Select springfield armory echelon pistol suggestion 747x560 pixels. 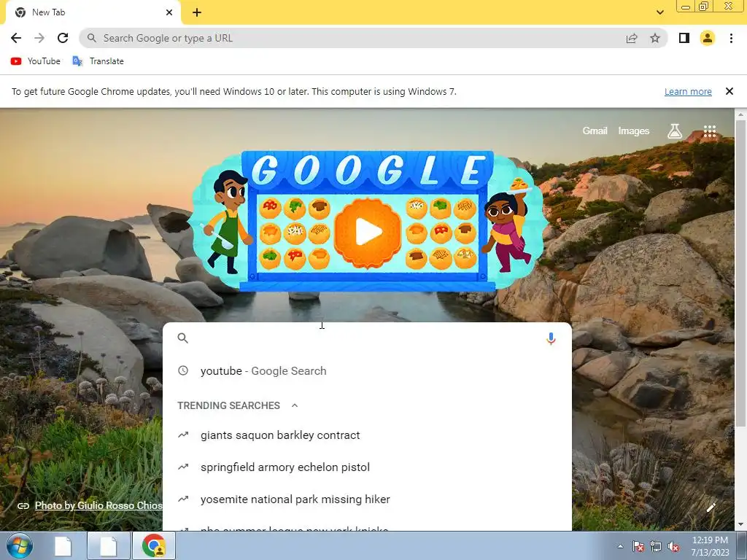pyautogui.click(x=367, y=467)
